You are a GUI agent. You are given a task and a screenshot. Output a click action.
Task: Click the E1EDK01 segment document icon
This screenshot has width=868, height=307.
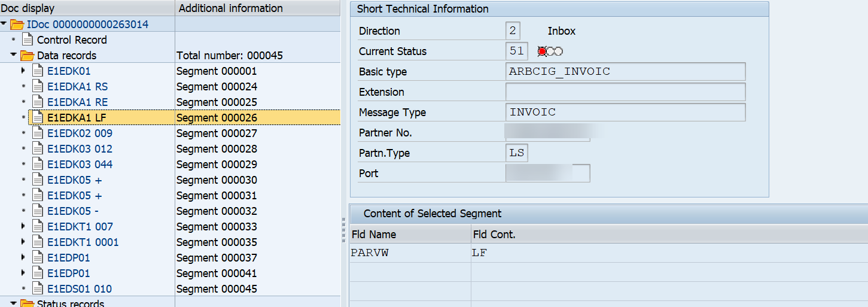(38, 71)
